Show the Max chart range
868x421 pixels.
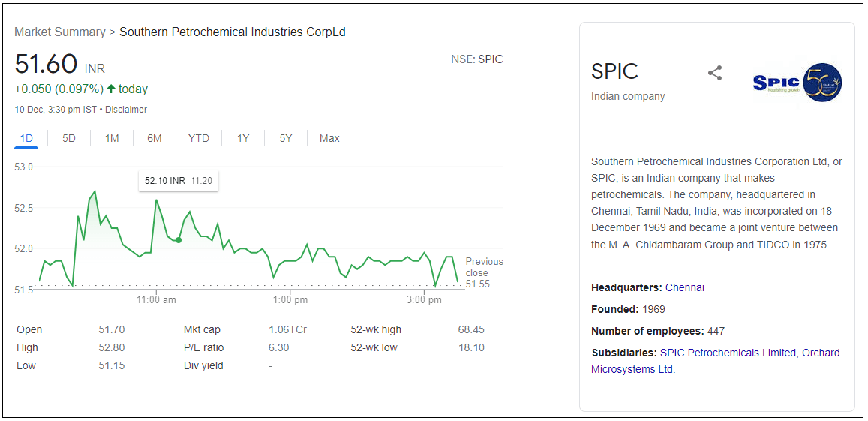pyautogui.click(x=329, y=138)
